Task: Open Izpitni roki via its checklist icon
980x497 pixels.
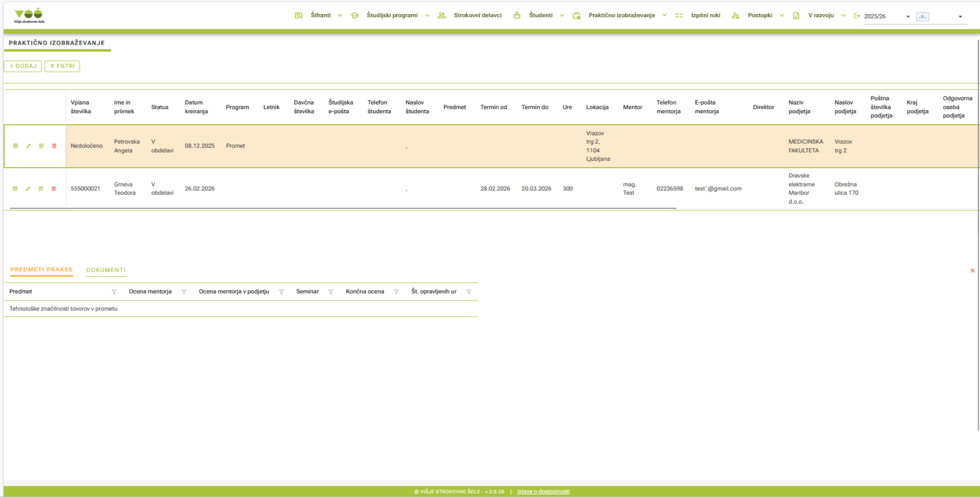Action: pyautogui.click(x=679, y=16)
